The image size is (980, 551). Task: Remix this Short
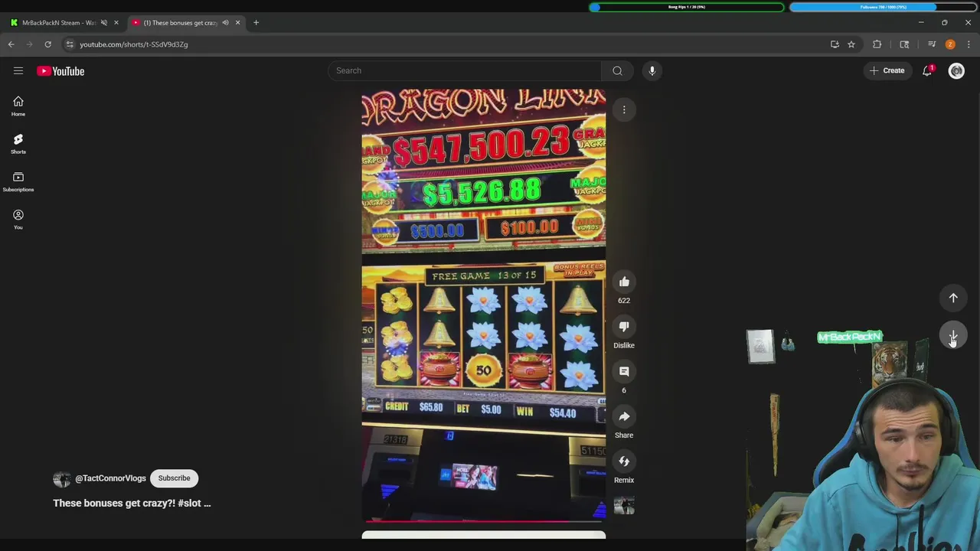click(624, 461)
